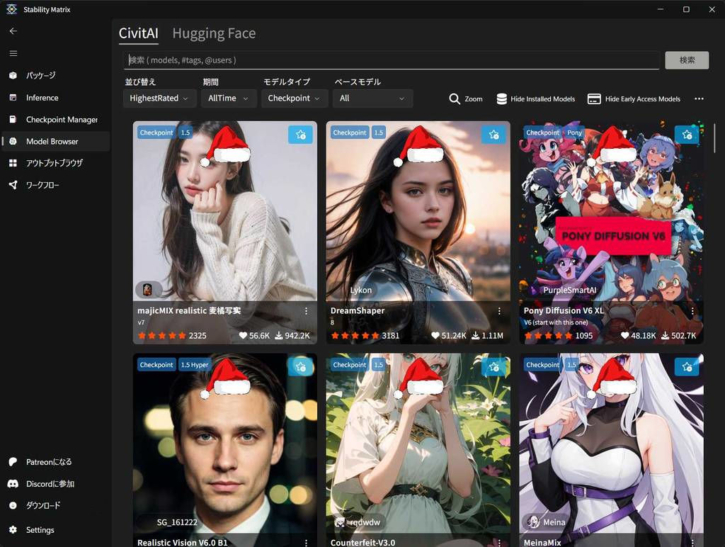Toggle Hide Installed Models
This screenshot has width=725, height=547.
[535, 99]
